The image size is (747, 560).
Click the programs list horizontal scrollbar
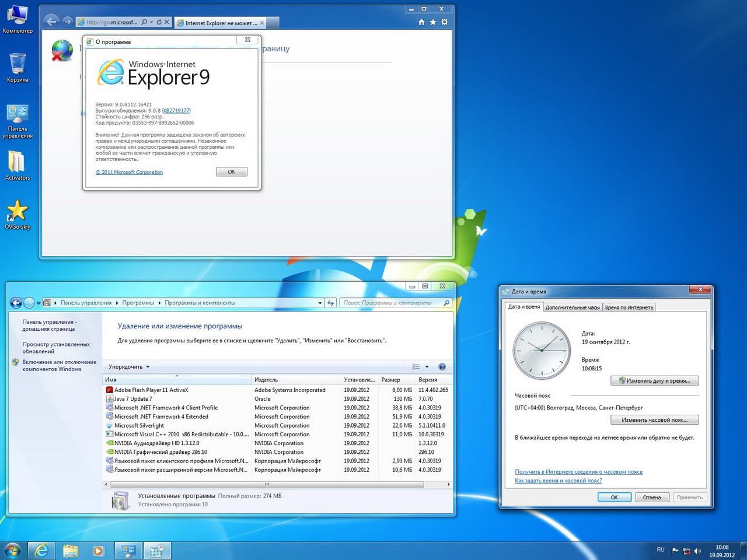tap(267, 484)
